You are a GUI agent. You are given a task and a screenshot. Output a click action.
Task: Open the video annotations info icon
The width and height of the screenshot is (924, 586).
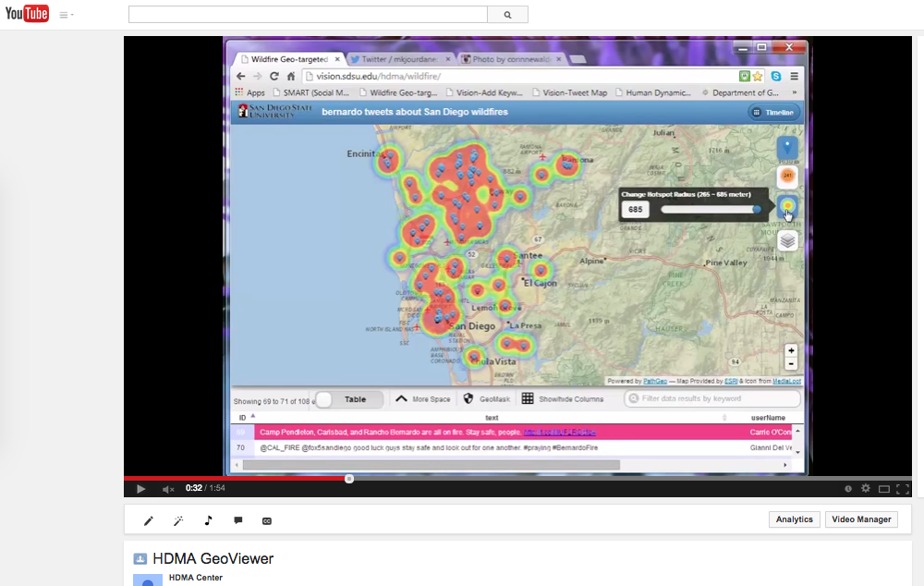coord(848,489)
